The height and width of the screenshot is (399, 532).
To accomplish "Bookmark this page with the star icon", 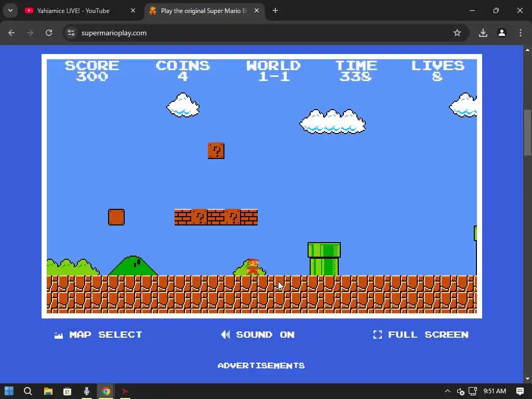I will pyautogui.click(x=457, y=33).
